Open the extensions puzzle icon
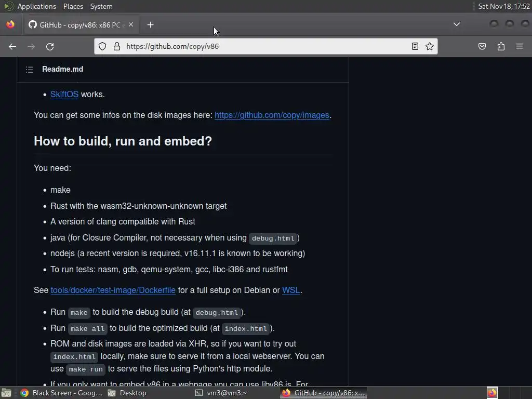The width and height of the screenshot is (532, 399). [x=501, y=46]
